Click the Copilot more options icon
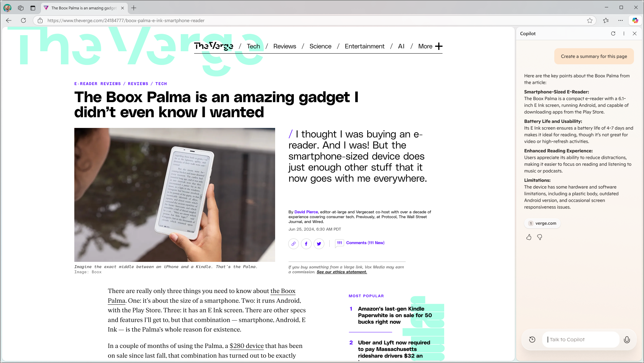The image size is (644, 363). (624, 33)
